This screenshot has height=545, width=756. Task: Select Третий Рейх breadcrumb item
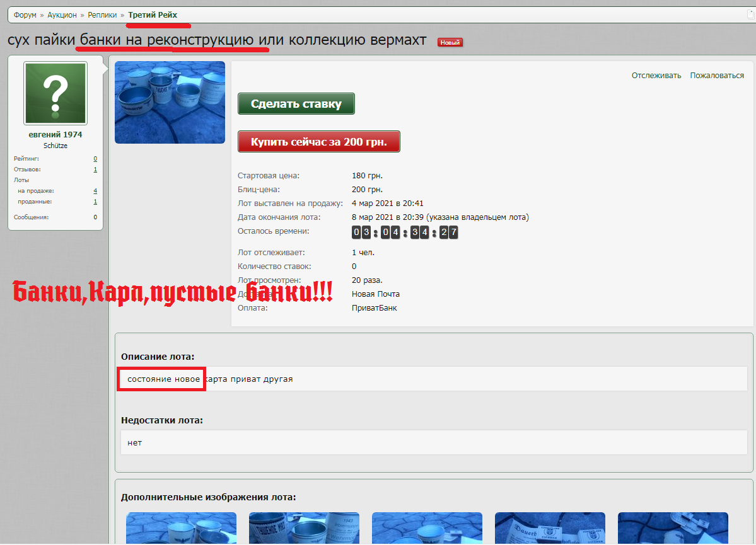153,15
